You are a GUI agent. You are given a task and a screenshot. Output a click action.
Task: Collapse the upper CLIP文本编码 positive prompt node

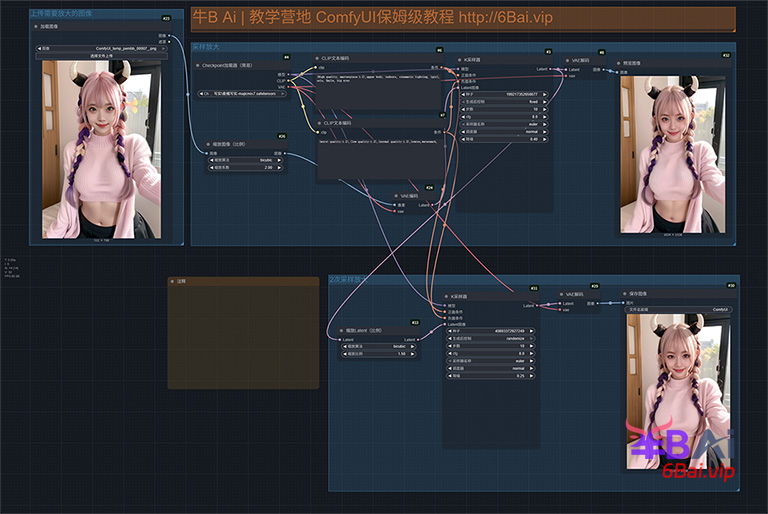(x=317, y=58)
